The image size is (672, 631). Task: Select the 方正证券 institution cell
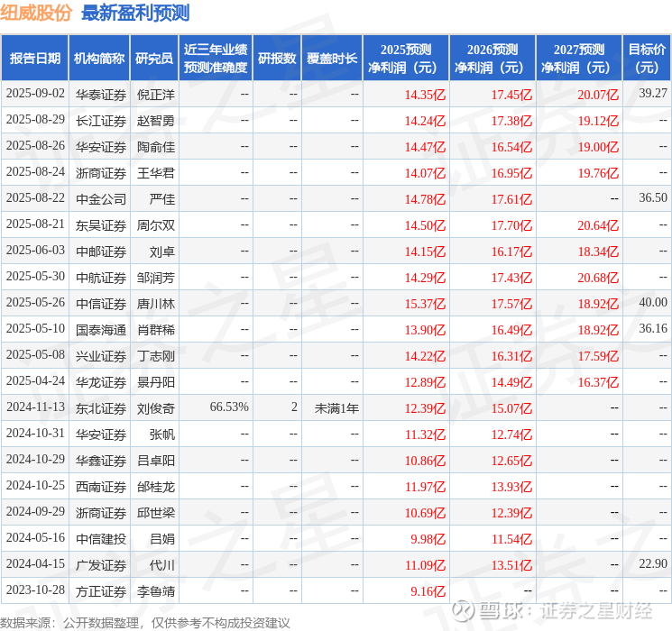tap(101, 591)
